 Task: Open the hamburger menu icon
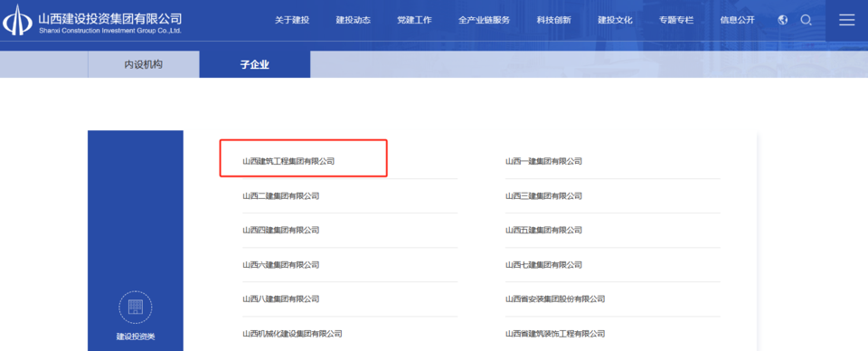click(x=846, y=20)
